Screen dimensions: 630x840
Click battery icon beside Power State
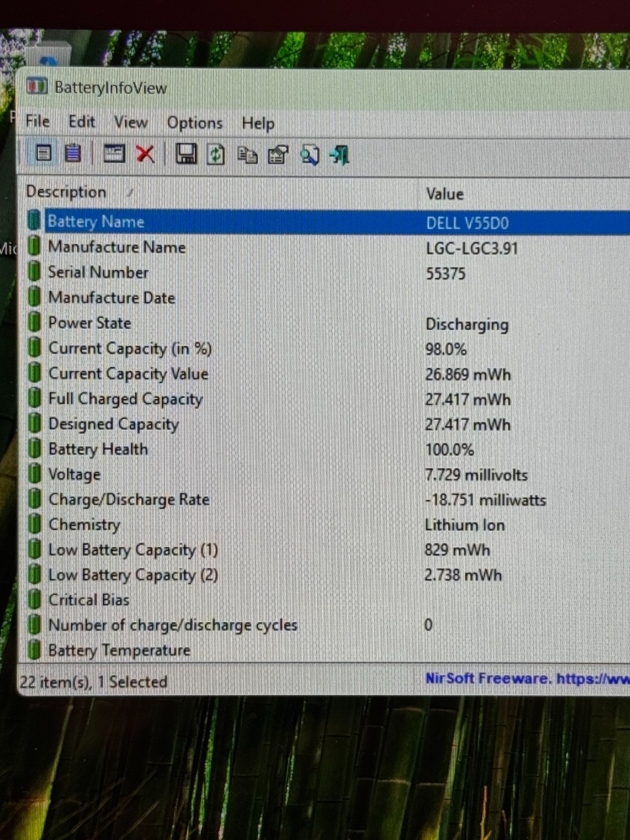(34, 321)
